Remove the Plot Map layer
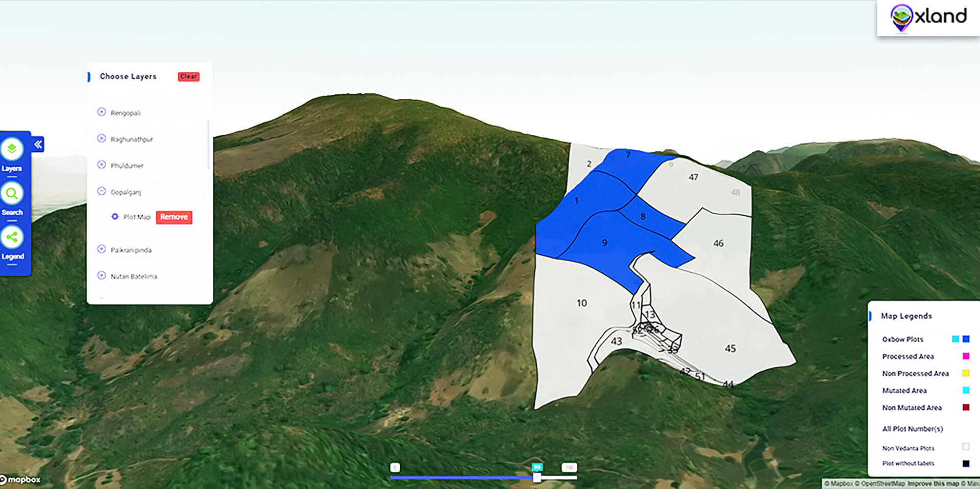 174,217
